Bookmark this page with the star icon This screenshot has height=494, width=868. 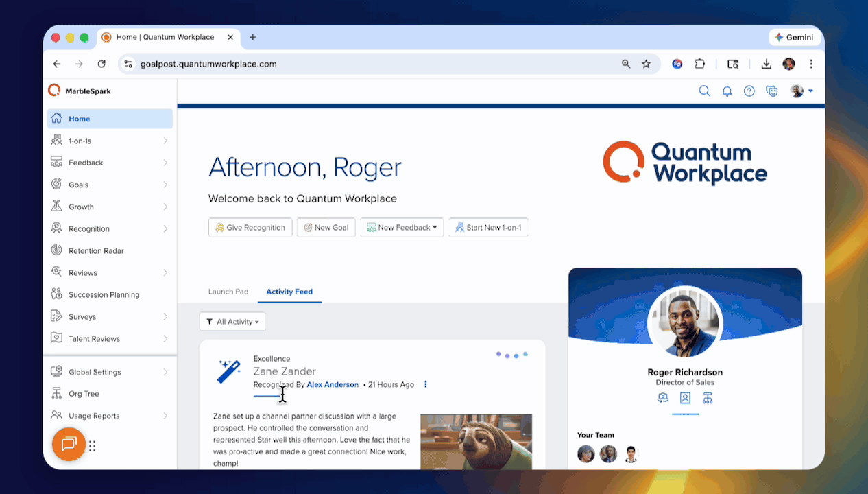click(x=646, y=64)
